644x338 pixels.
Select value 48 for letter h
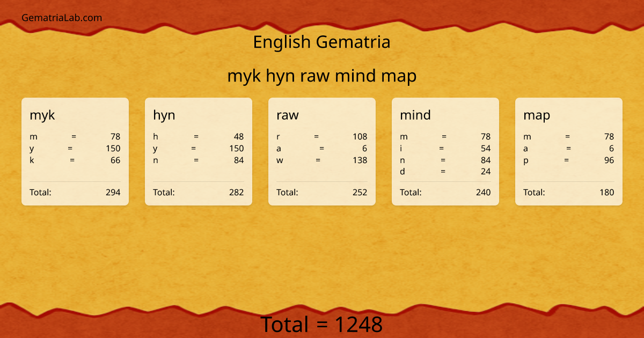coord(239,137)
